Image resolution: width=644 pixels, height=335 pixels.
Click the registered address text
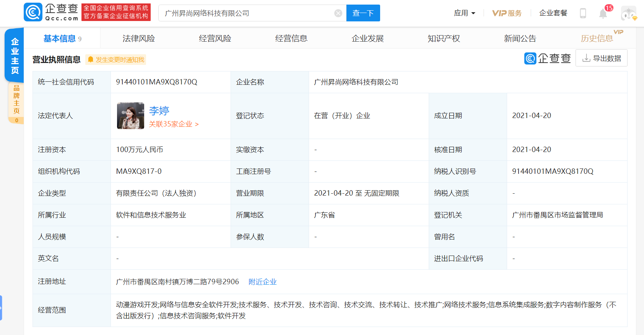coord(177,282)
